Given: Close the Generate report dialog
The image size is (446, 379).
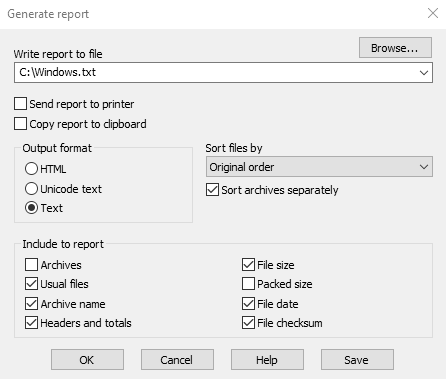Looking at the screenshot, I should tap(433, 13).
